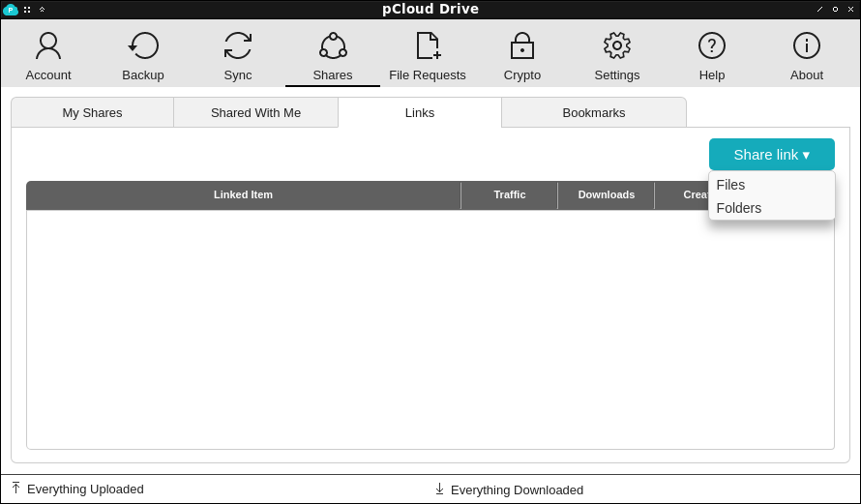Maximize the pCloud Drive window
The image size is (861, 504).
coord(835,10)
